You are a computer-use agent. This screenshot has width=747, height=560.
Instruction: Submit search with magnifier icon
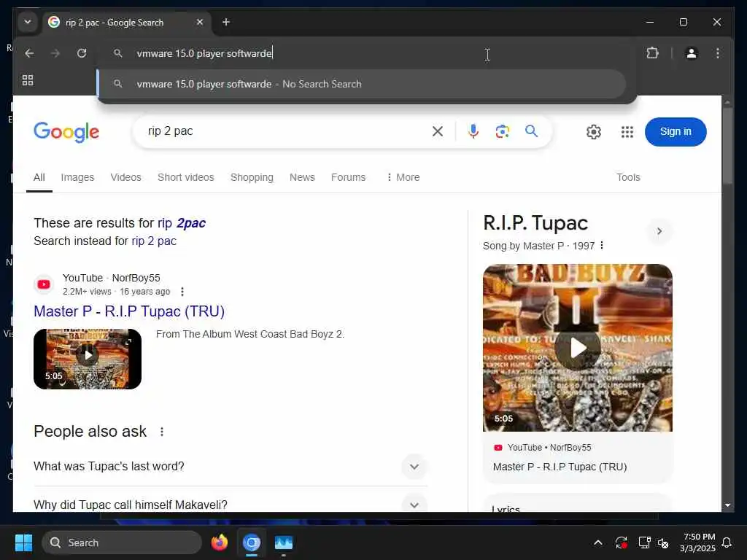tap(531, 131)
